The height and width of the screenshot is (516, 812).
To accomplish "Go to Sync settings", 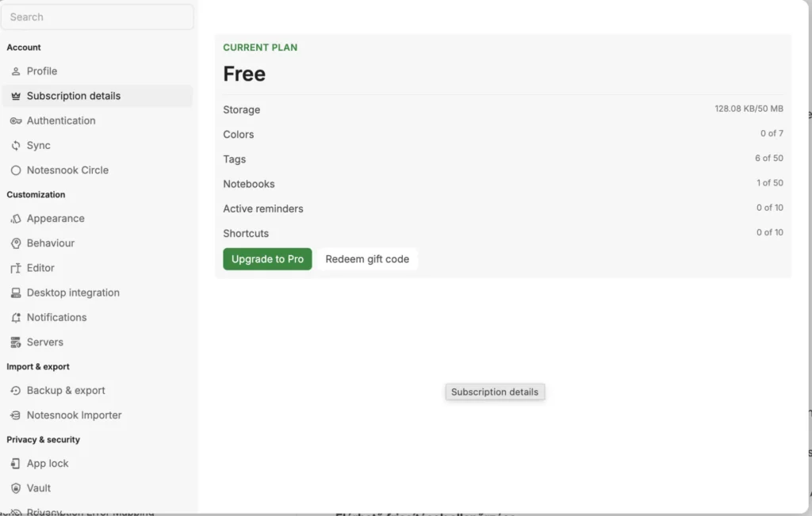I will pos(98,146).
